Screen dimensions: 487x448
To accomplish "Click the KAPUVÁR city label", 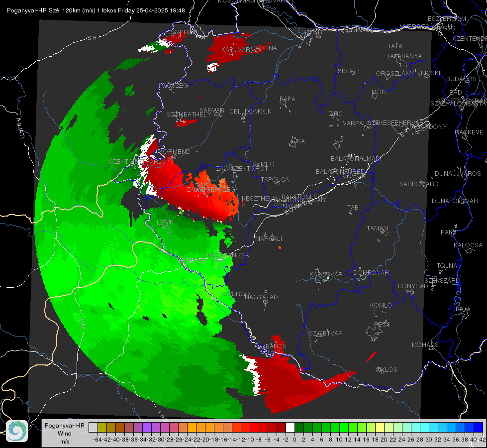I will pyautogui.click(x=236, y=50).
